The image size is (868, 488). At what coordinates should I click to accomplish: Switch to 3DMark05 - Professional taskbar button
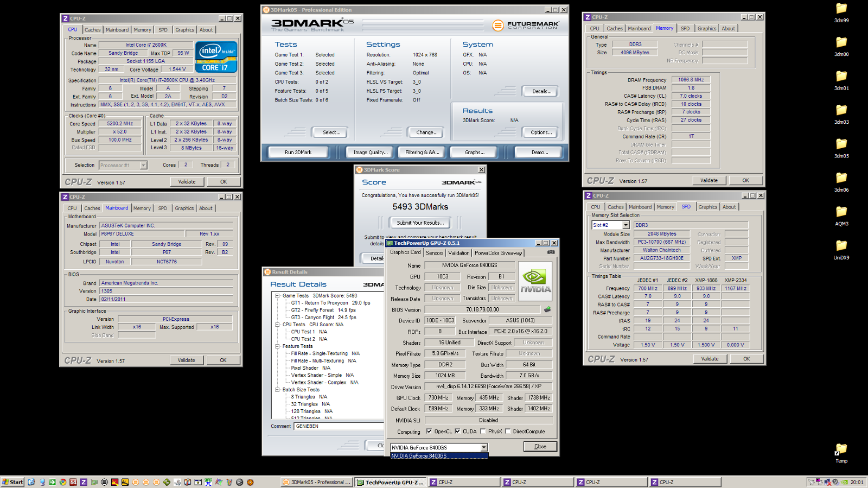317,482
